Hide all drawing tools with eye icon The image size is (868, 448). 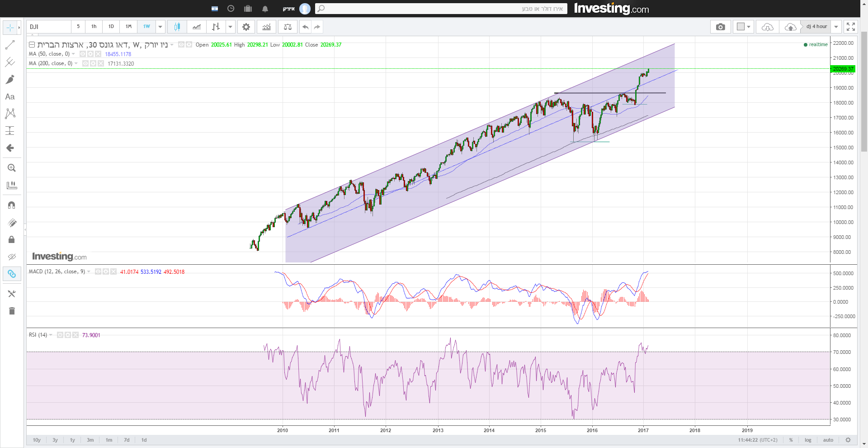coord(12,257)
